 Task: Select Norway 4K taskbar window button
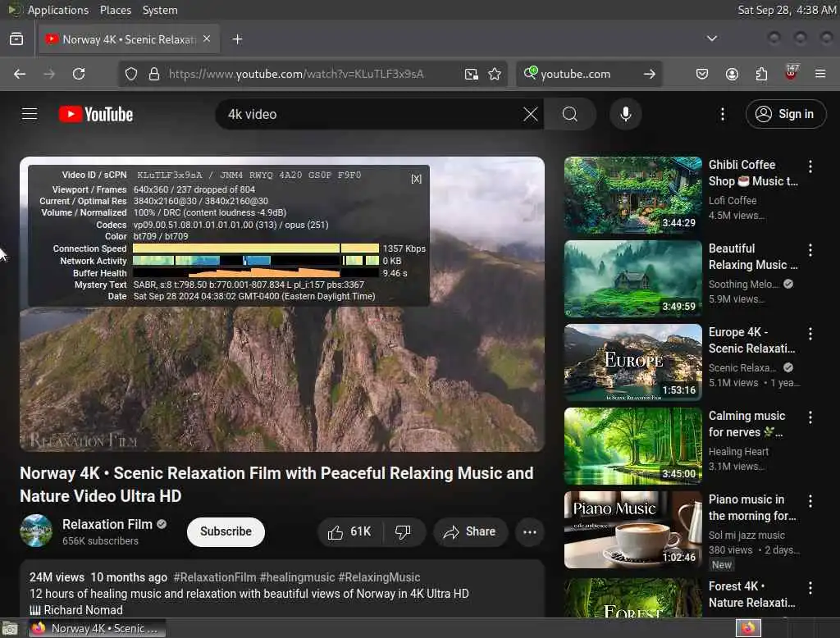(97, 628)
